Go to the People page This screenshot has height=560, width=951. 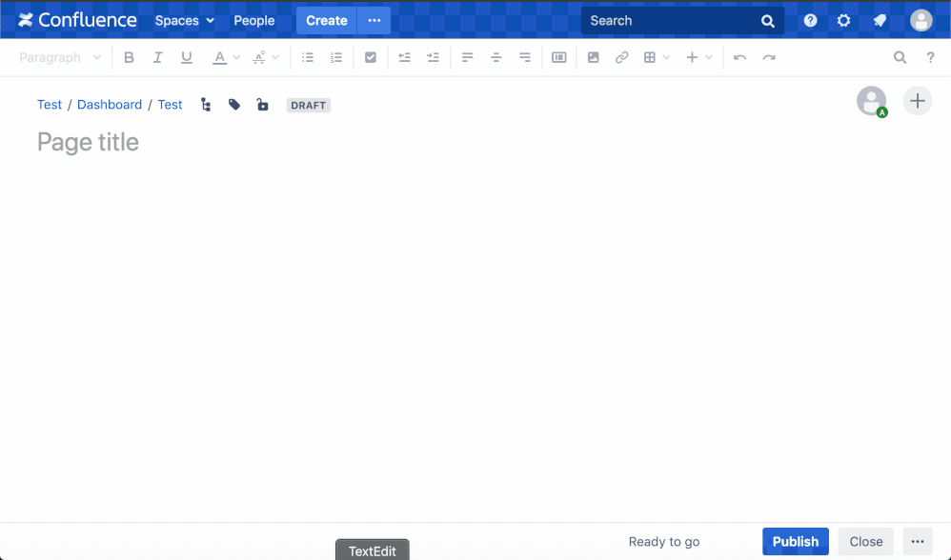[x=254, y=21]
